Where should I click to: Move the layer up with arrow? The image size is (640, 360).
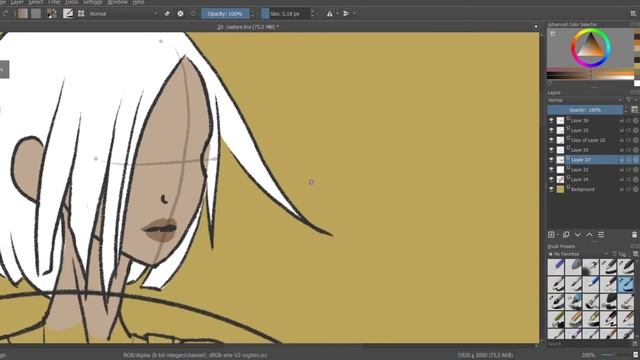589,235
